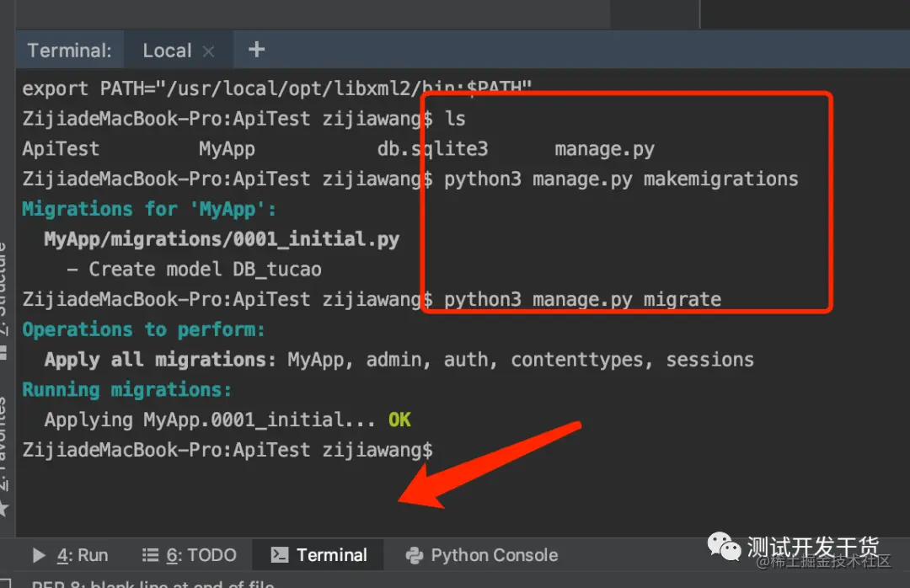Click the TODO list icon
The image size is (910, 588).
pos(150,555)
